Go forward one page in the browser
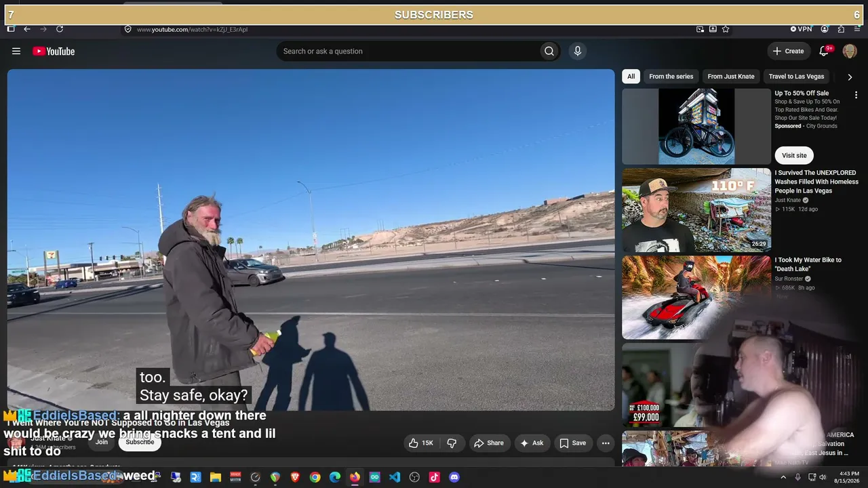 click(x=43, y=29)
